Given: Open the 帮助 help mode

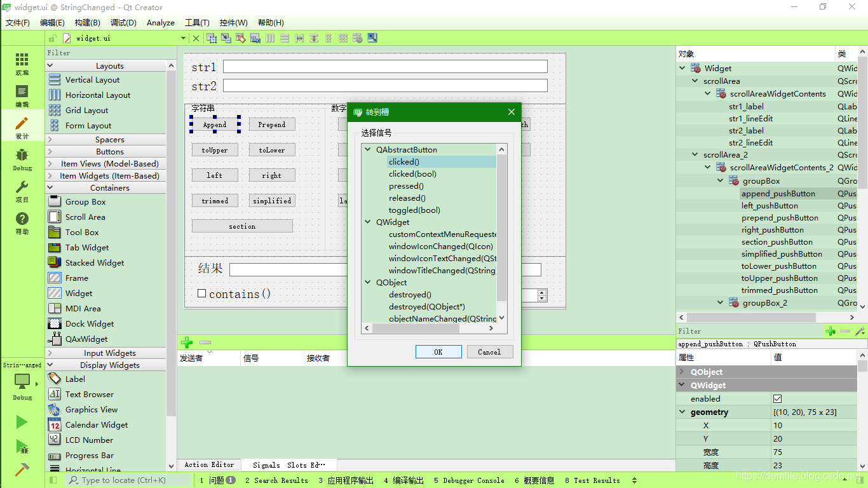Looking at the screenshot, I should click(22, 222).
